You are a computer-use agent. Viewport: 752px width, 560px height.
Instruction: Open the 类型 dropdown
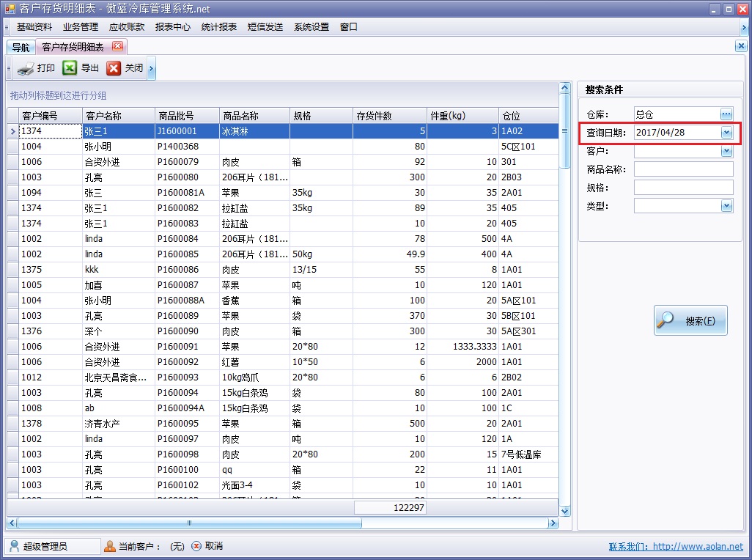point(727,205)
